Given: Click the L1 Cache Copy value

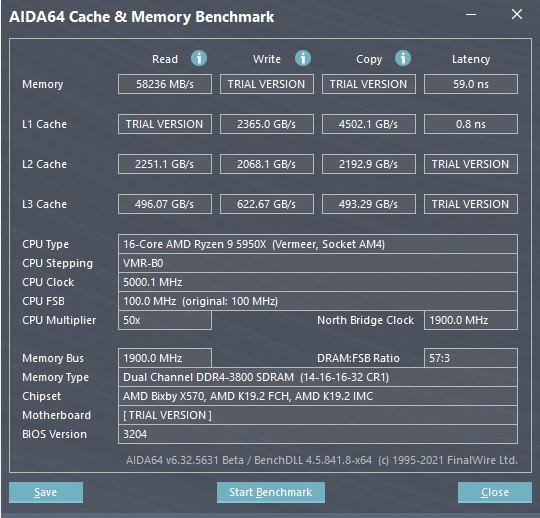Looking at the screenshot, I should click(368, 124).
